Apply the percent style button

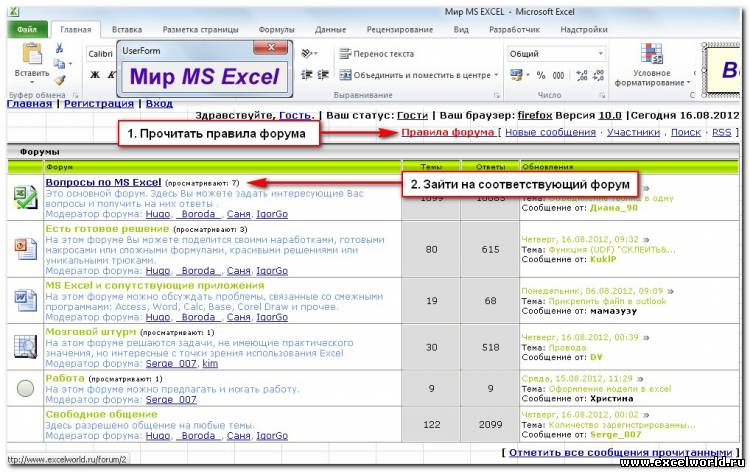[541, 75]
